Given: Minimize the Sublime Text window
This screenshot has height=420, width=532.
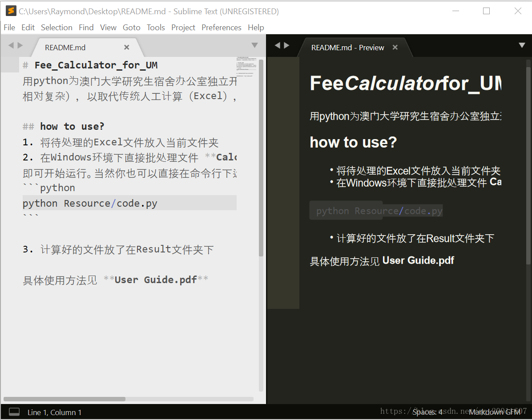Looking at the screenshot, I should (x=455, y=11).
